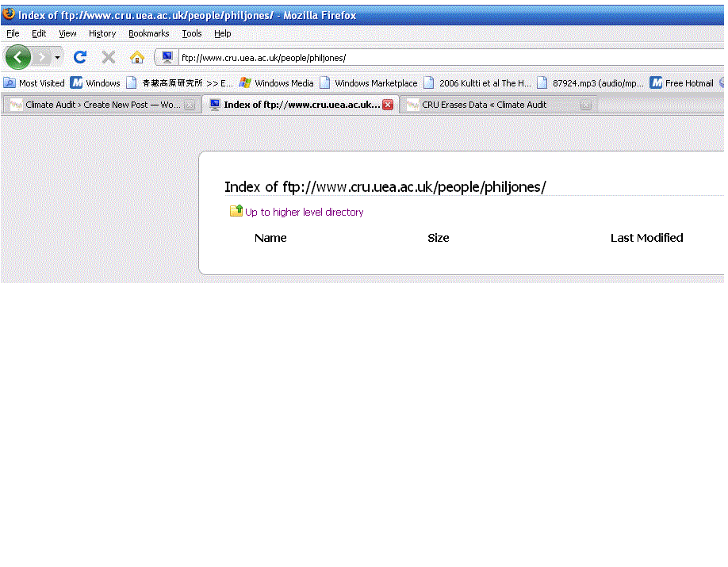The height and width of the screenshot is (567, 728).
Task: Click the Size column header
Action: click(x=439, y=238)
